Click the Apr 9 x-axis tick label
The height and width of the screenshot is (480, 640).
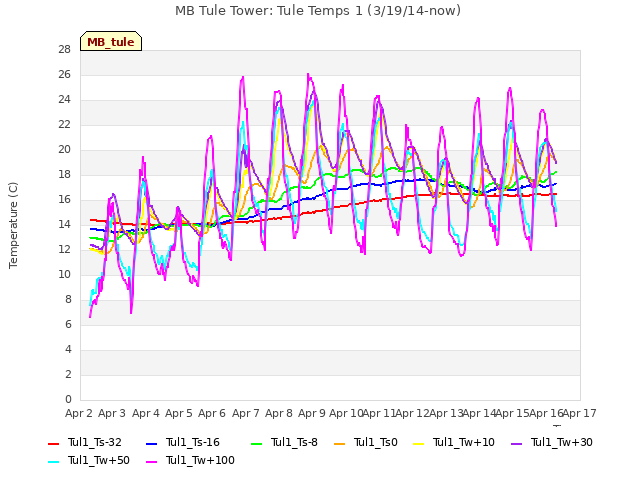[x=312, y=413]
